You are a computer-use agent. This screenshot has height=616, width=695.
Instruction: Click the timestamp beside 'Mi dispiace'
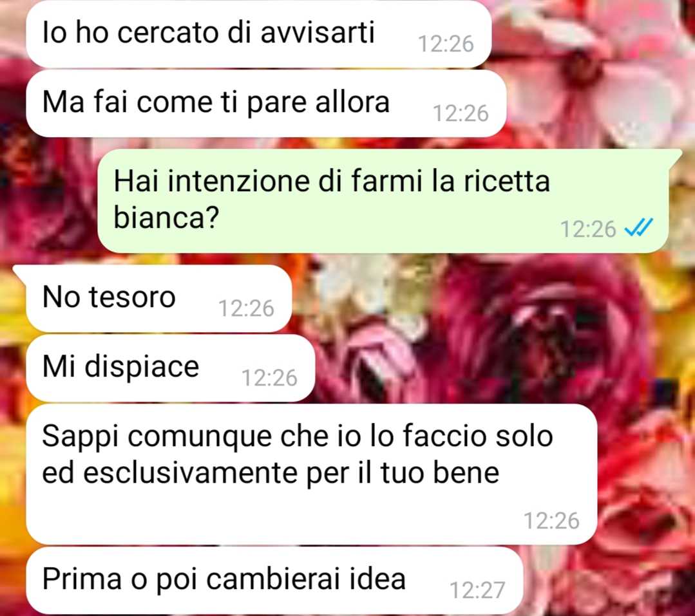click(269, 378)
